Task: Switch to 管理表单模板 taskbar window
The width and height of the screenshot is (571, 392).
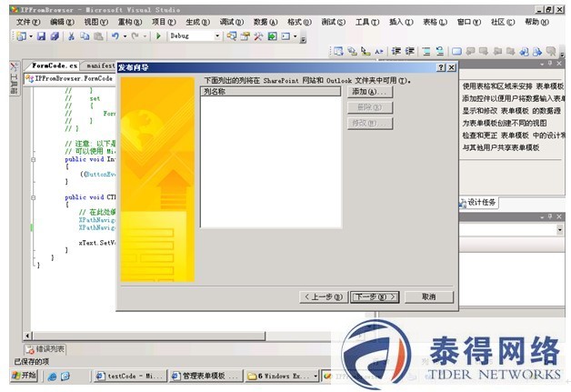Action: coord(206,376)
